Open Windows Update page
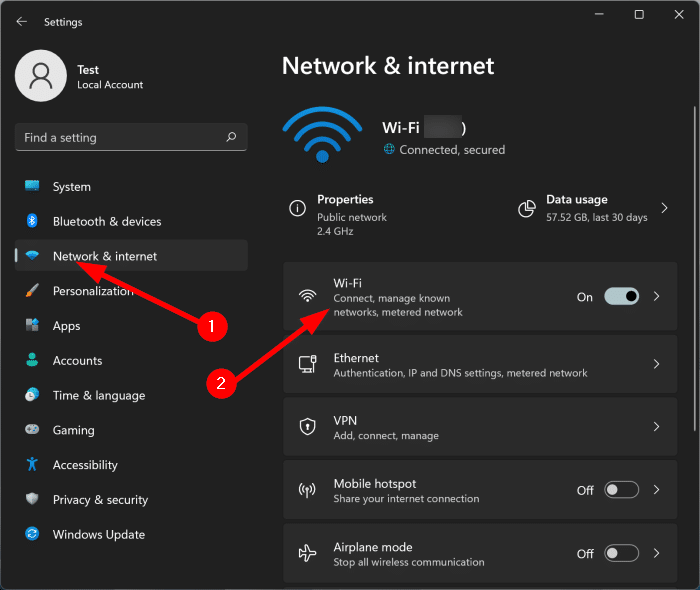 pos(131,534)
